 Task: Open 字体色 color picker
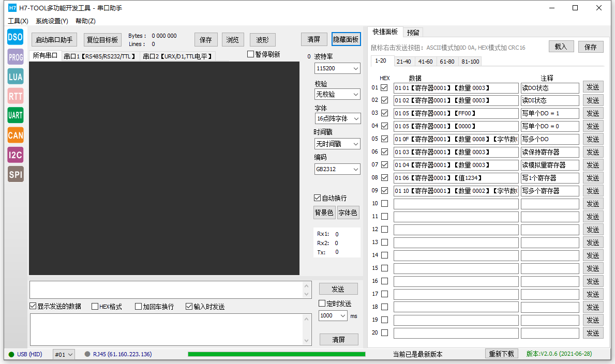pos(348,212)
